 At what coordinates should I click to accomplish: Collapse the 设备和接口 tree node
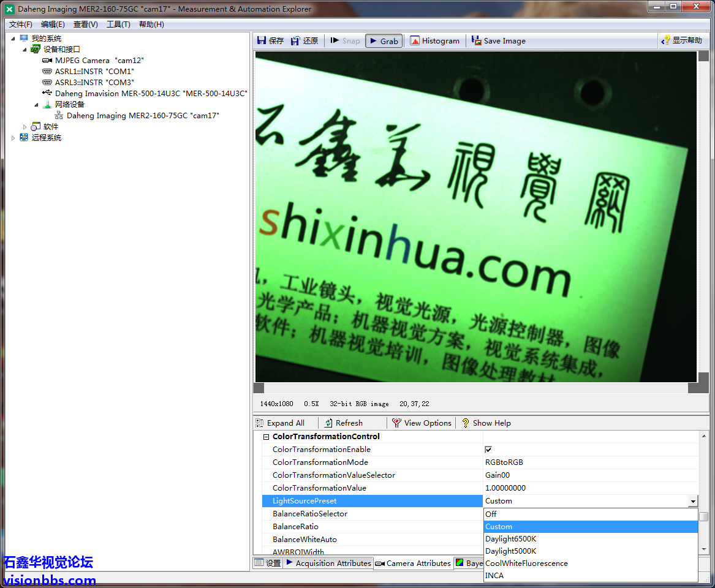point(25,49)
